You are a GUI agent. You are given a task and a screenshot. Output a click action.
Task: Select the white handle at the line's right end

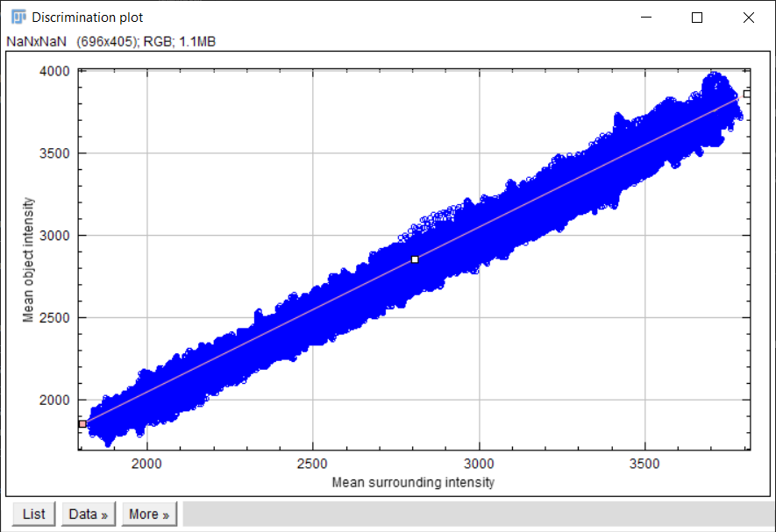[x=747, y=94]
